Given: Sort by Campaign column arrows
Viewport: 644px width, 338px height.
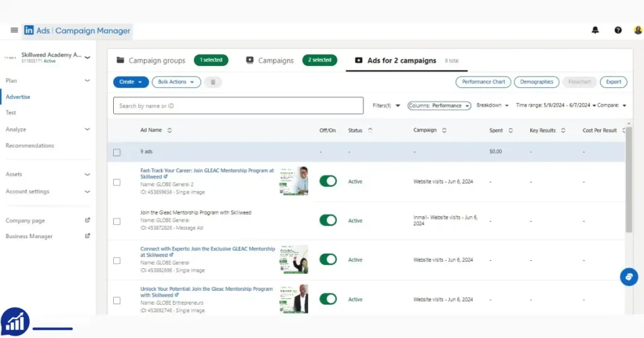Looking at the screenshot, I should (444, 130).
